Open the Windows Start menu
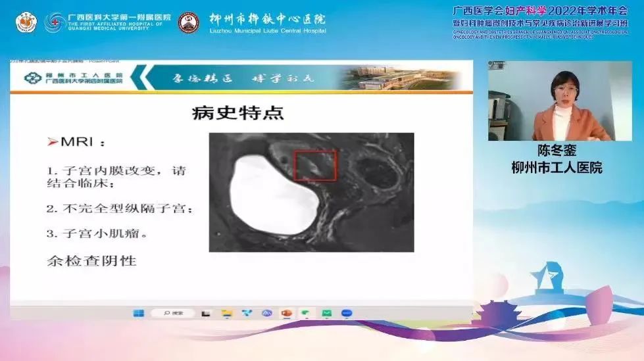 click(x=139, y=314)
